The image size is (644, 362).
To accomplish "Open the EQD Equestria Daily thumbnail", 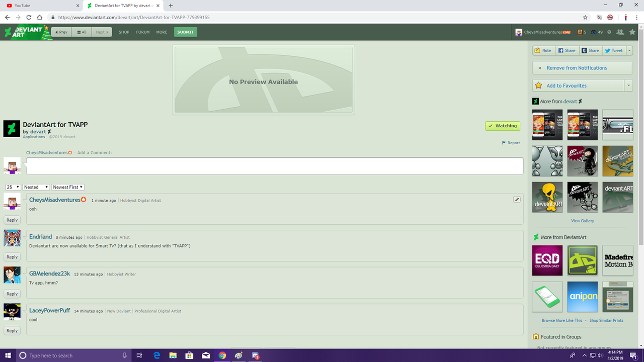I will [547, 260].
